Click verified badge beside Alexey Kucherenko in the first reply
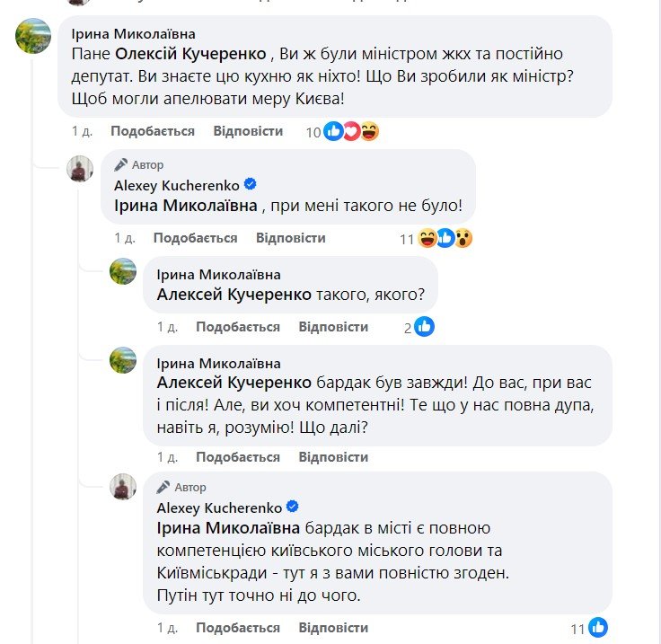 click(251, 184)
